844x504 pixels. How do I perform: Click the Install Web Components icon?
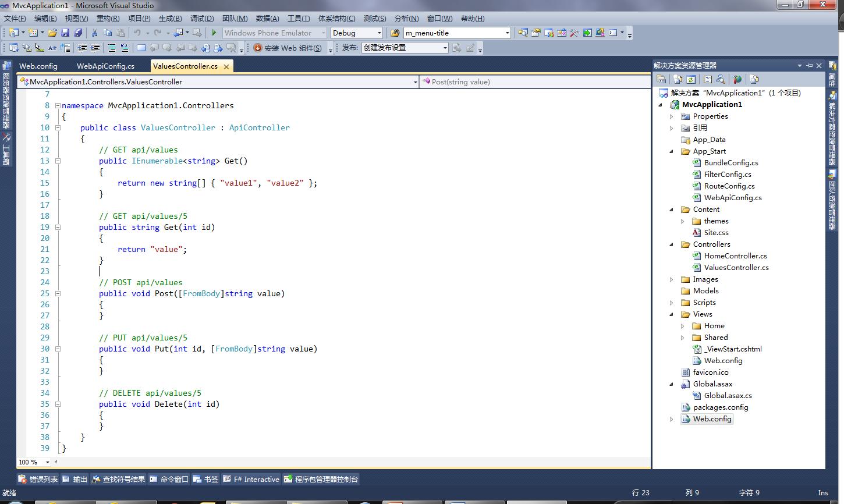pyautogui.click(x=258, y=48)
